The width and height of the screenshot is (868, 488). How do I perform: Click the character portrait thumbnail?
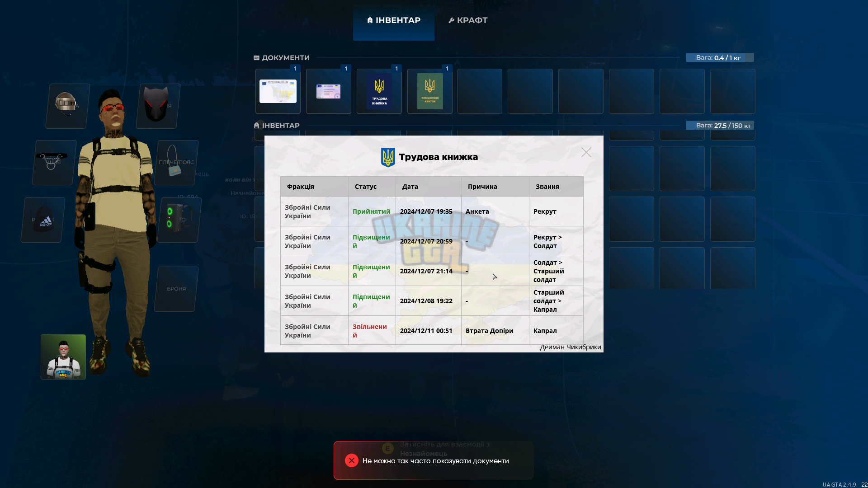[63, 357]
